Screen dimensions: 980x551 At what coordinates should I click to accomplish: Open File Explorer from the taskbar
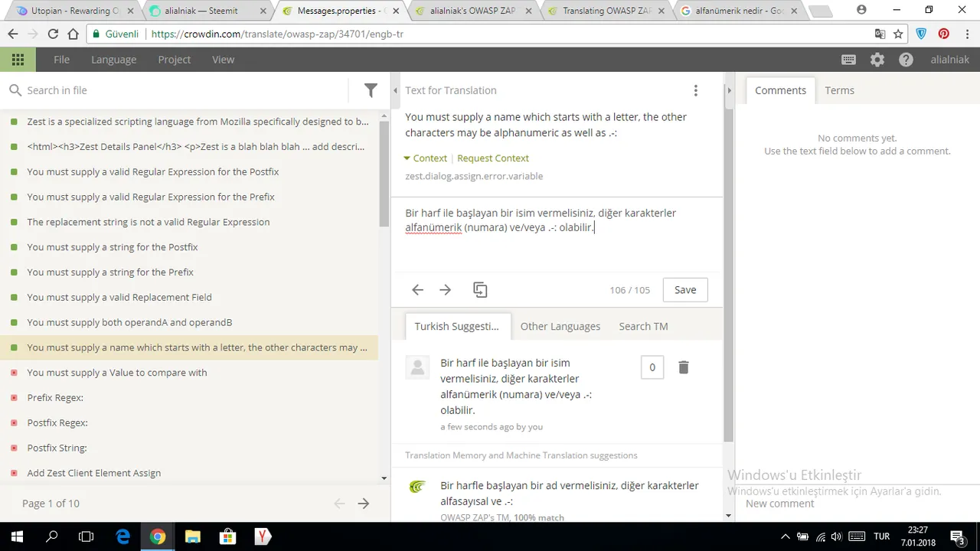(x=192, y=536)
